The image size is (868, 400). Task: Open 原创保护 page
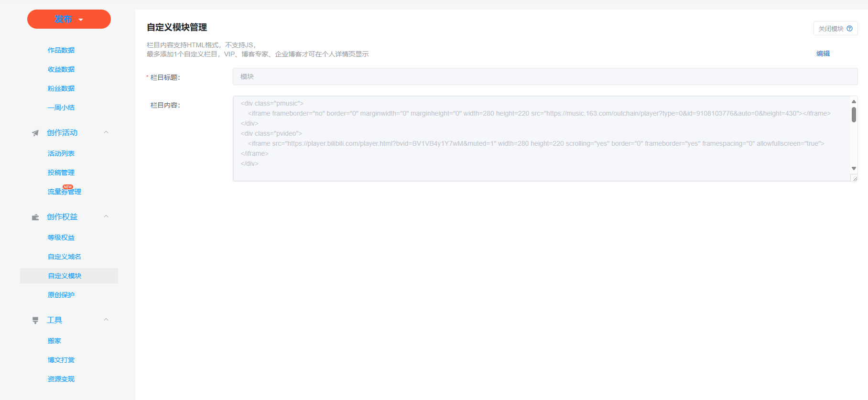point(61,295)
